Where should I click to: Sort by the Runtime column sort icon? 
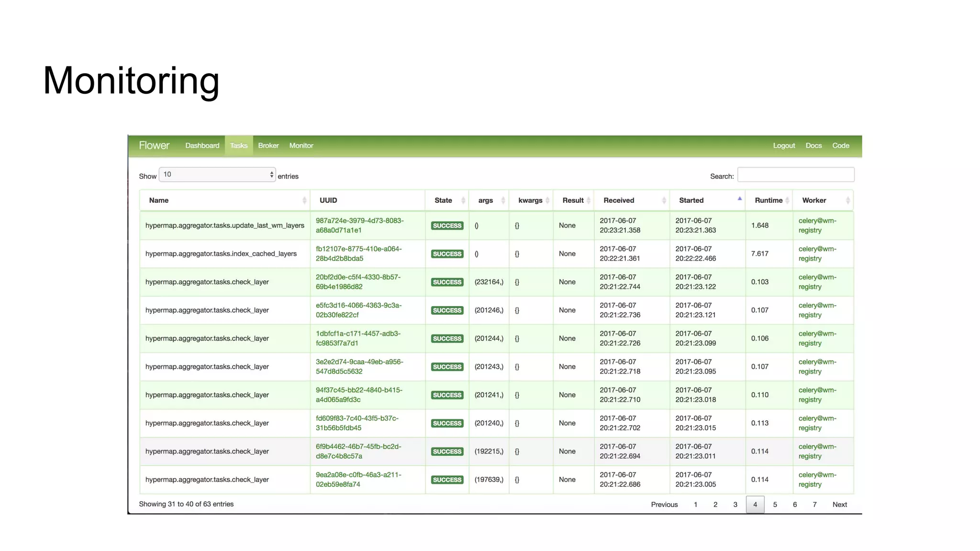tap(787, 200)
